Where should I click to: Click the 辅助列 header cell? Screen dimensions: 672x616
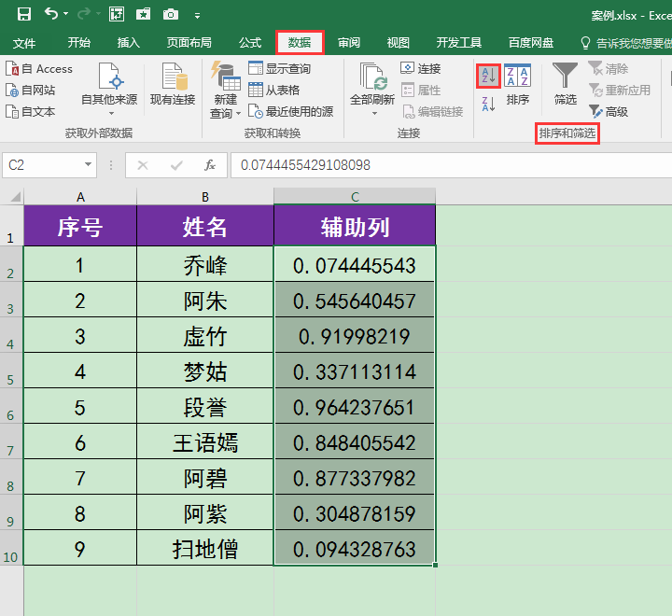coord(355,226)
